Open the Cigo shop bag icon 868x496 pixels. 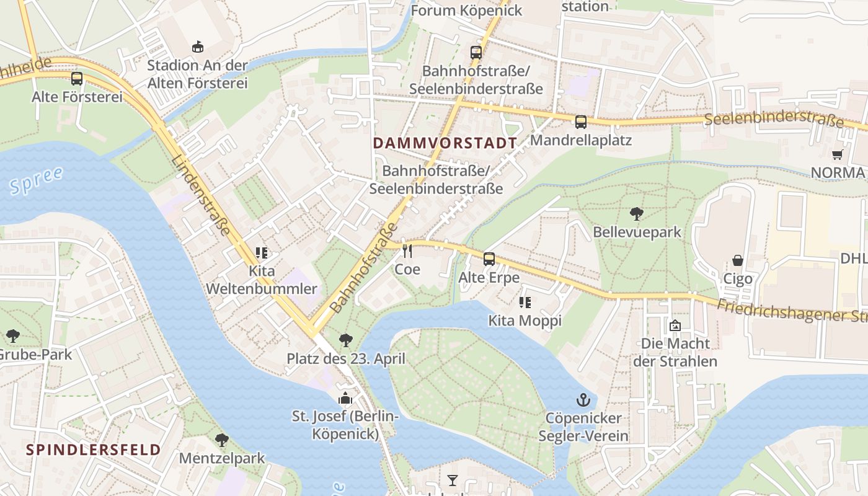coord(738,260)
